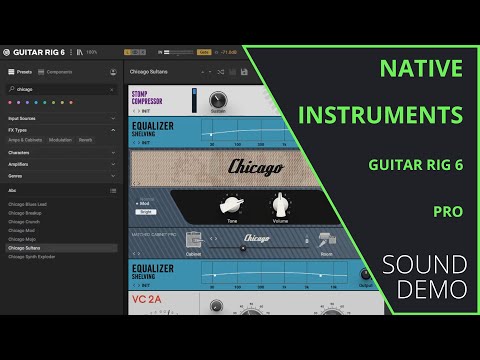This screenshot has height=360, width=480.
Task: Select the bottom Equalizer low shelf point
Action: (215, 275)
